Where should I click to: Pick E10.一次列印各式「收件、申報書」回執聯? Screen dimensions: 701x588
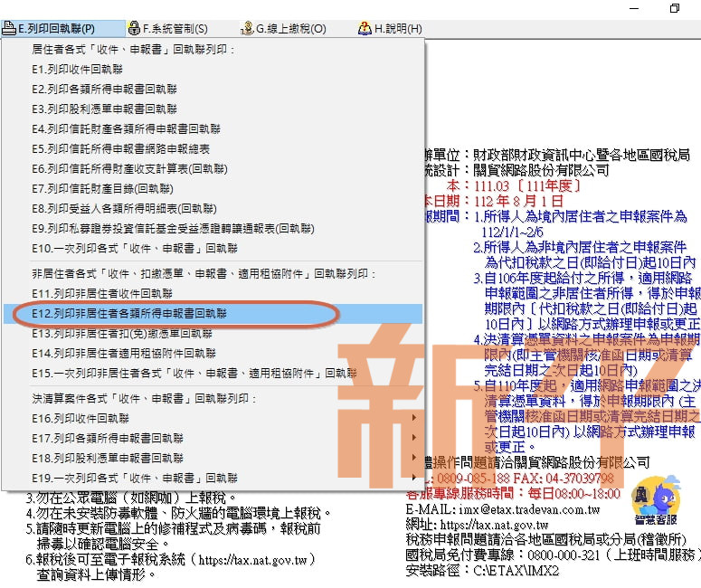(135, 248)
